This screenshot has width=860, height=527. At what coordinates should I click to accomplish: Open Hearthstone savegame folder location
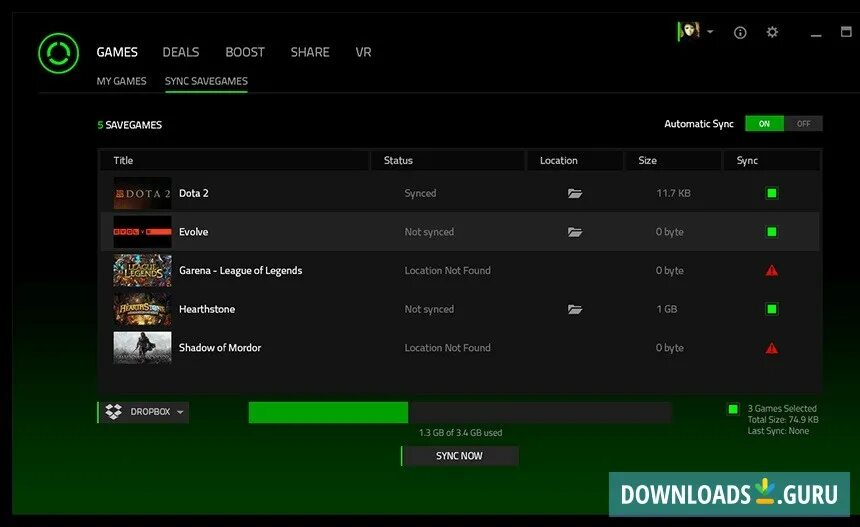tap(575, 309)
